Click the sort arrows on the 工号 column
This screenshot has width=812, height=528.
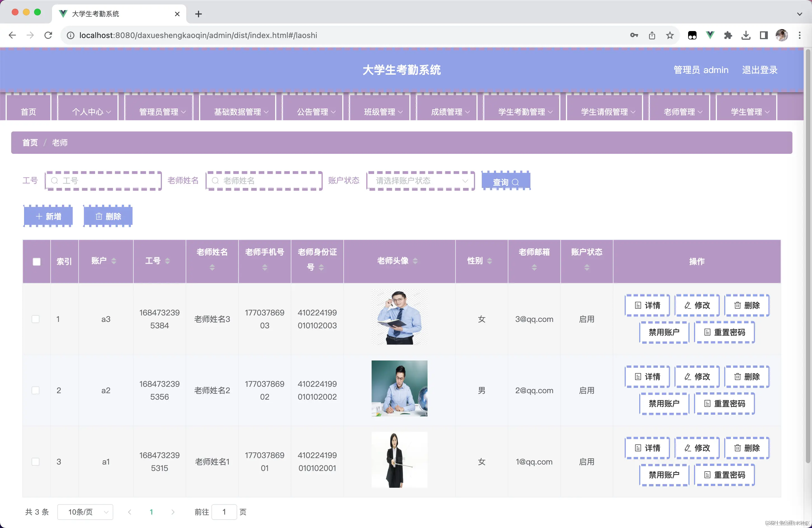click(167, 261)
